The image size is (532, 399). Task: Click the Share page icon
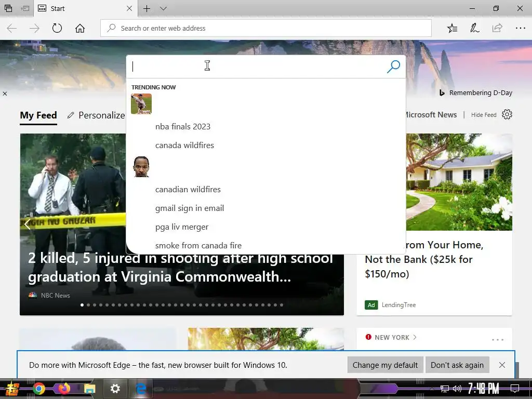497,28
